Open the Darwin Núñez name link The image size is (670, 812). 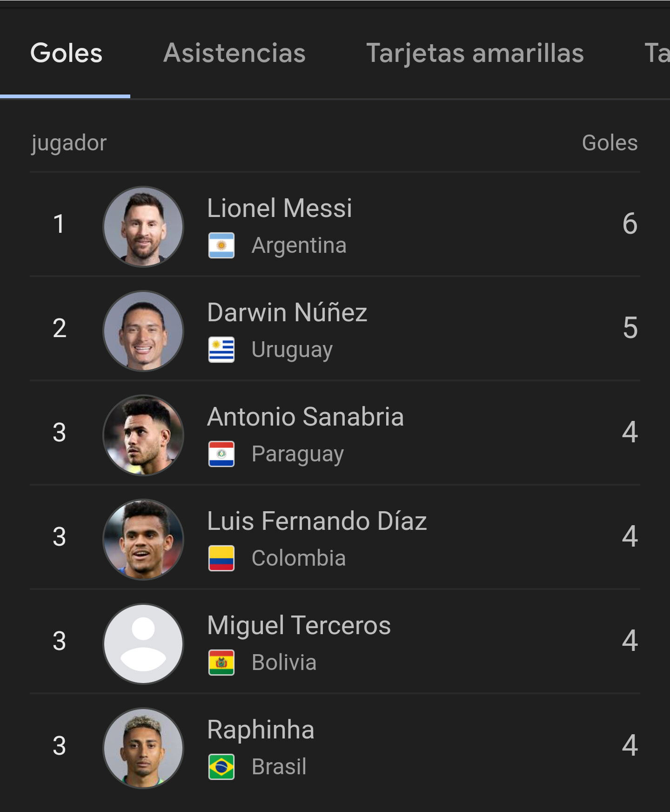(x=287, y=312)
